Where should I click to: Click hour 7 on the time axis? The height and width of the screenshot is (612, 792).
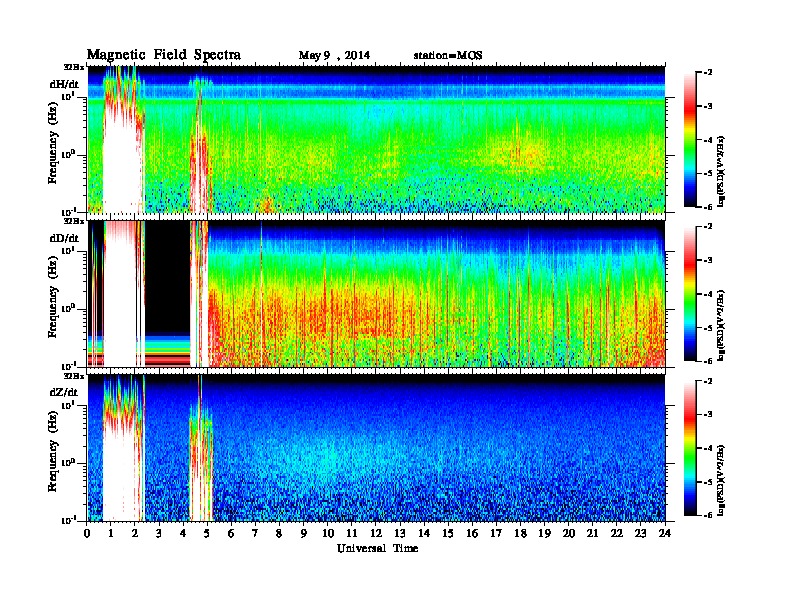click(x=255, y=534)
